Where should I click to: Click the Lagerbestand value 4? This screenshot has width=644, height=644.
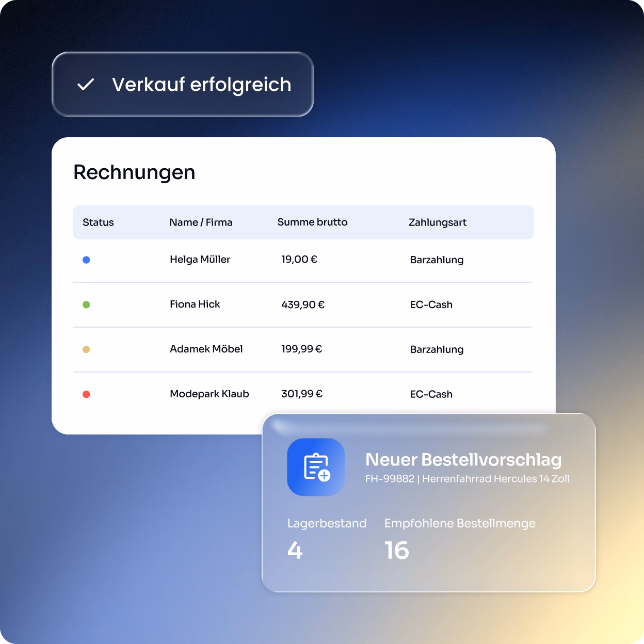(295, 551)
